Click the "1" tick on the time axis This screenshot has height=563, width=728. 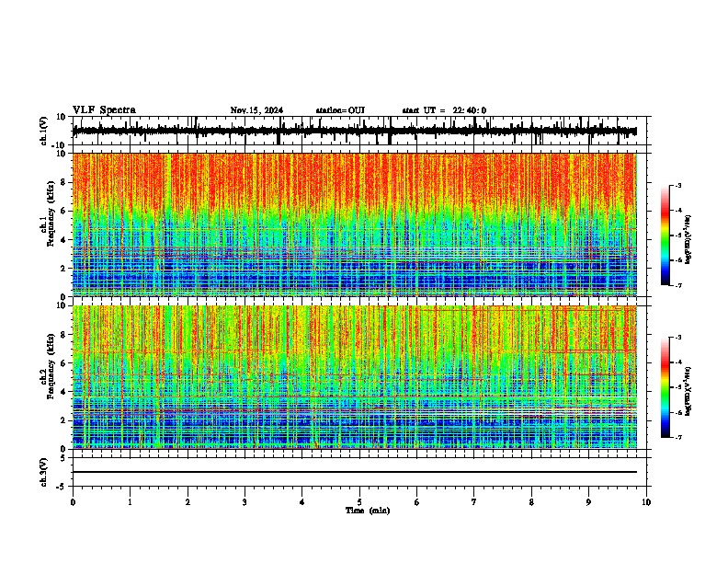(130, 502)
